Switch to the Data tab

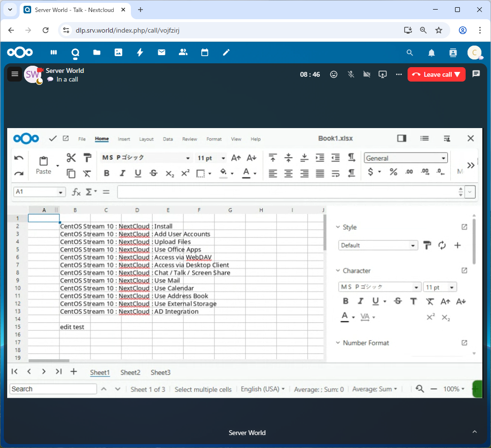(168, 139)
